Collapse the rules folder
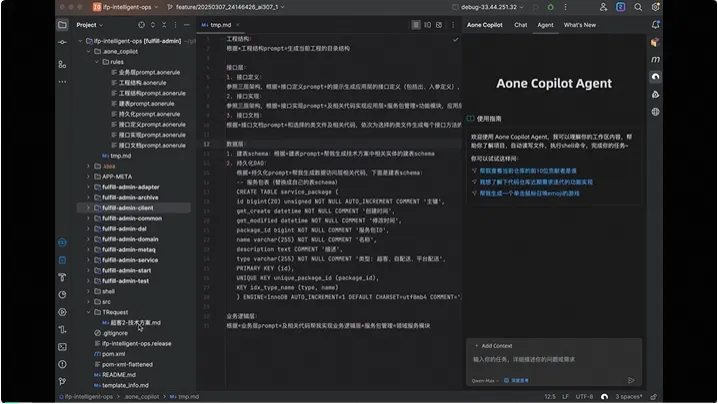 (x=97, y=62)
